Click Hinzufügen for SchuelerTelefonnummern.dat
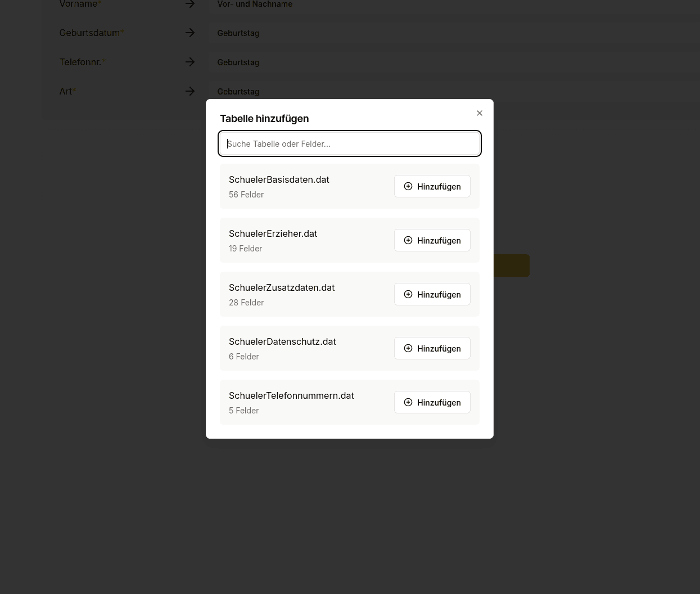The width and height of the screenshot is (700, 594). 432,402
